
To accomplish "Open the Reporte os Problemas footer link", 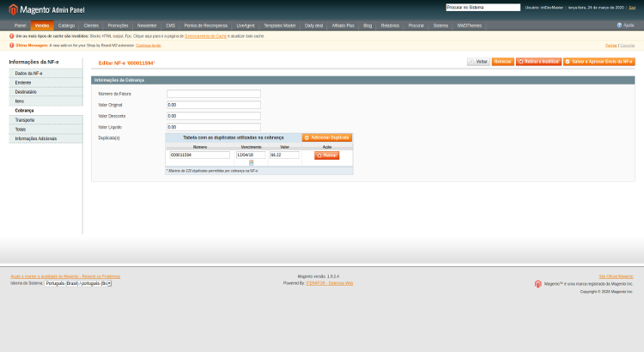I will (66, 276).
